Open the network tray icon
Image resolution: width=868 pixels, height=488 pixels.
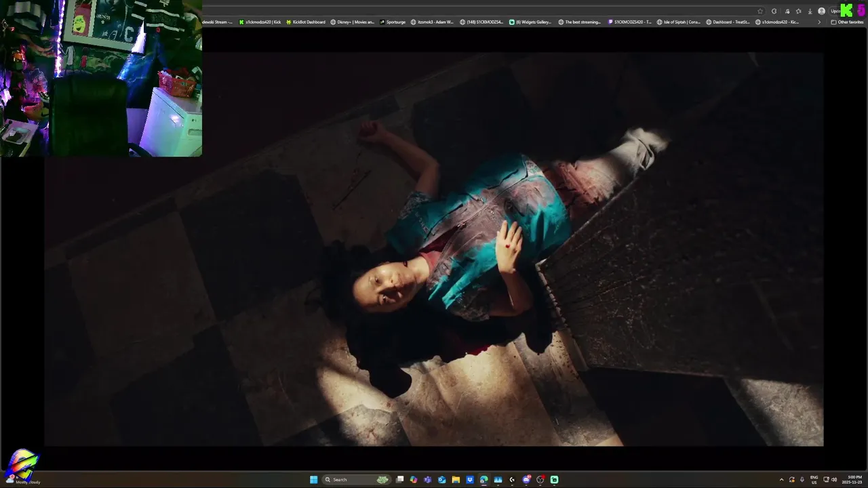(x=826, y=480)
